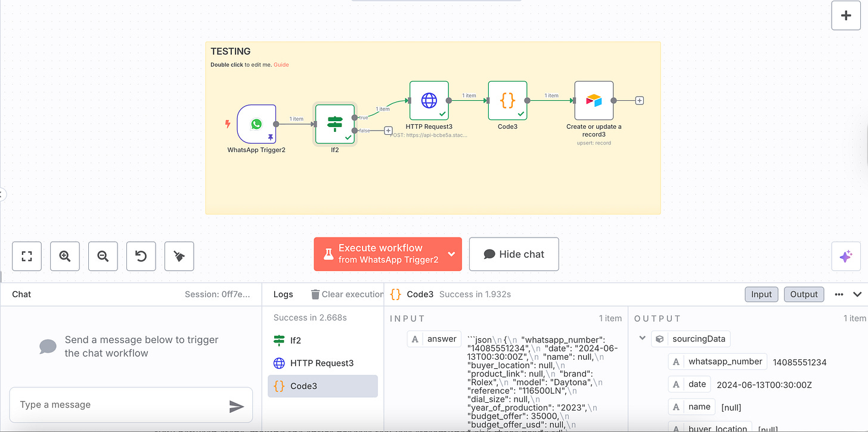Click the whatsapp_number output field
The image size is (868, 432).
pyautogui.click(x=718, y=362)
